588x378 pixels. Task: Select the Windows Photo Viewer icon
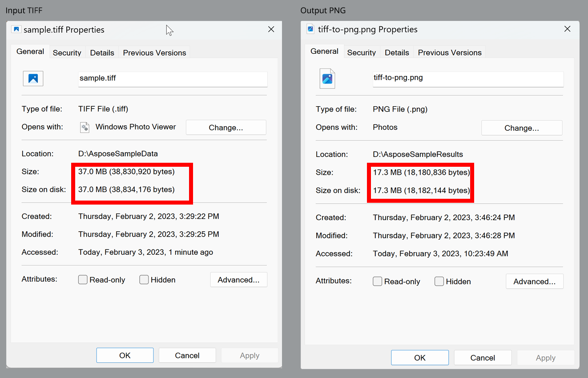(x=85, y=127)
